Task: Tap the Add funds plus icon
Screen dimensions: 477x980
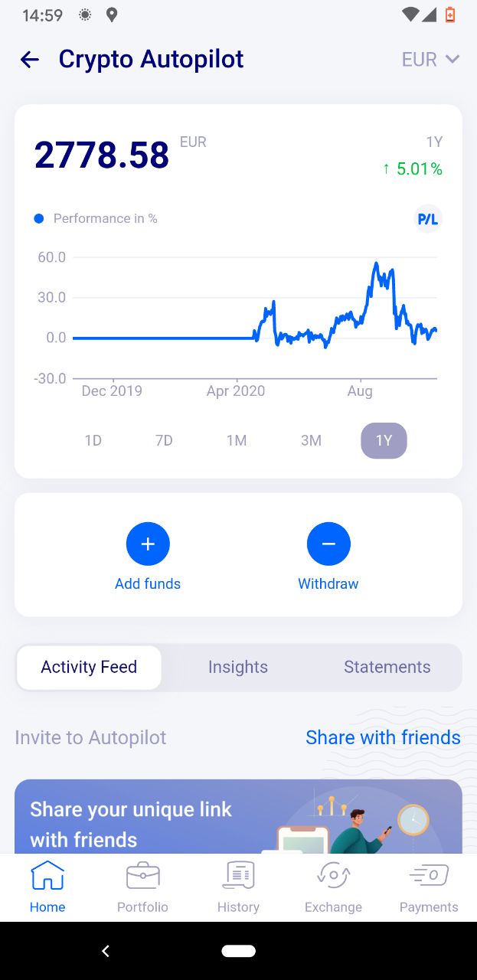Action: (148, 544)
